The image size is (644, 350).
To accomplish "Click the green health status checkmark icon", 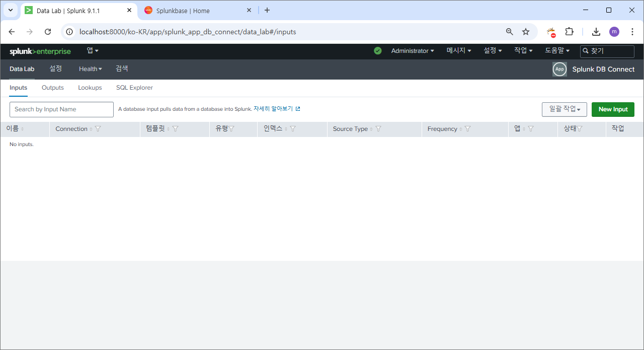I will point(378,51).
